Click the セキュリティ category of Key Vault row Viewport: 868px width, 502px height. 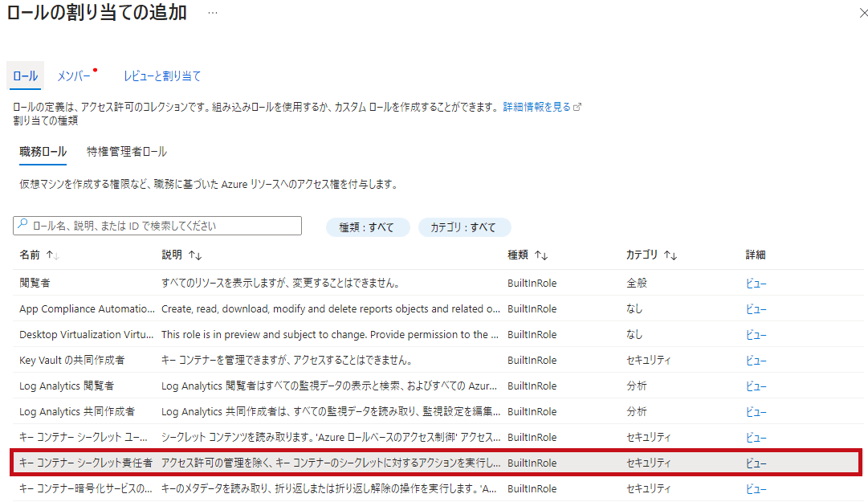(x=648, y=361)
